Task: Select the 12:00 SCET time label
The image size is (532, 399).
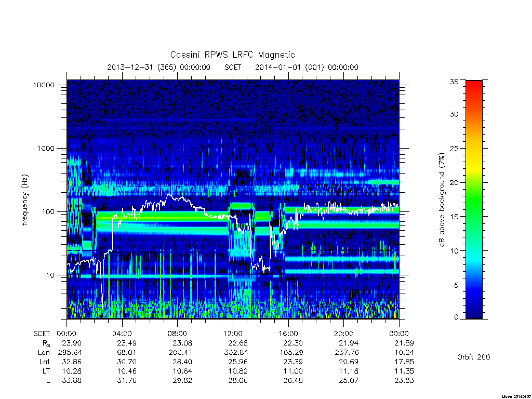Action: pos(233,334)
